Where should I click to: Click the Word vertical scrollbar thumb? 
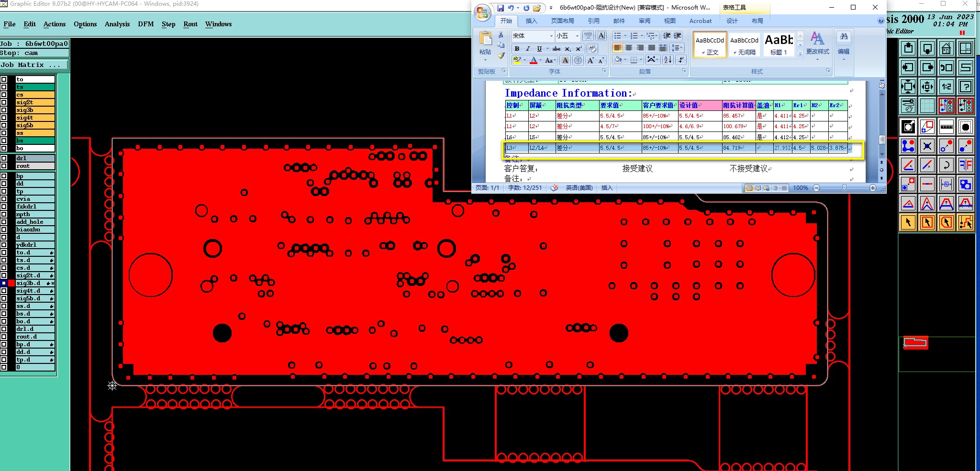tap(882, 140)
